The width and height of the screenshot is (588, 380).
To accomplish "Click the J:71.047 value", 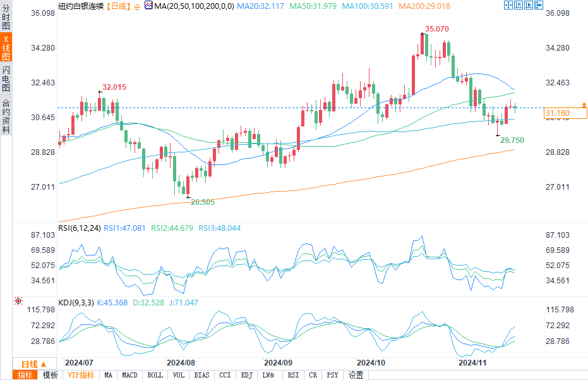I will (x=184, y=303).
